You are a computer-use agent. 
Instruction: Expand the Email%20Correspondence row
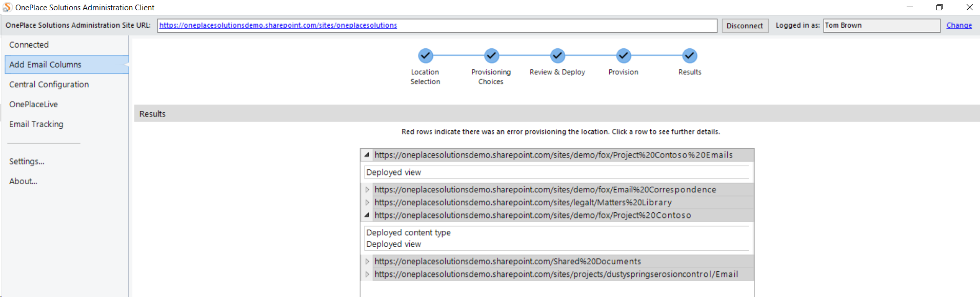click(367, 190)
